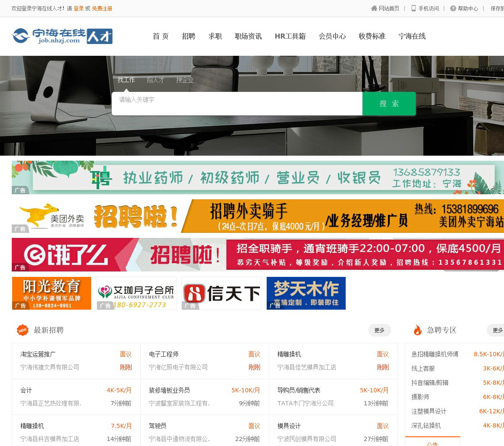The width and height of the screenshot is (504, 446).
Task: Open the 网站首页 top link
Action: click(389, 8)
